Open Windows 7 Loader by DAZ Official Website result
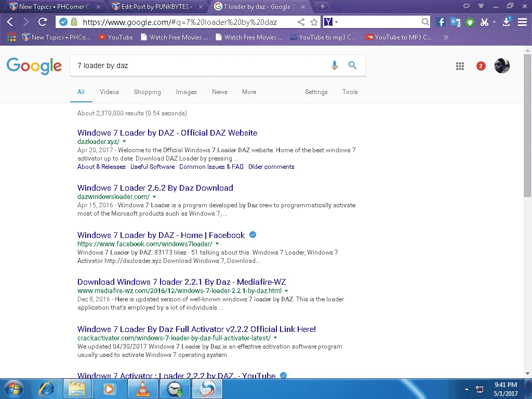The width and height of the screenshot is (532, 399). pyautogui.click(x=167, y=132)
